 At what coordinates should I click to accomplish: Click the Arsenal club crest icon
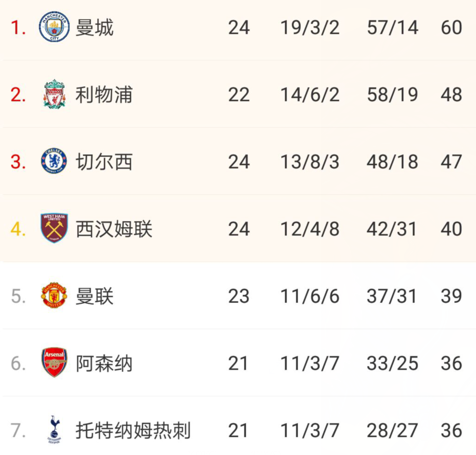pos(54,362)
